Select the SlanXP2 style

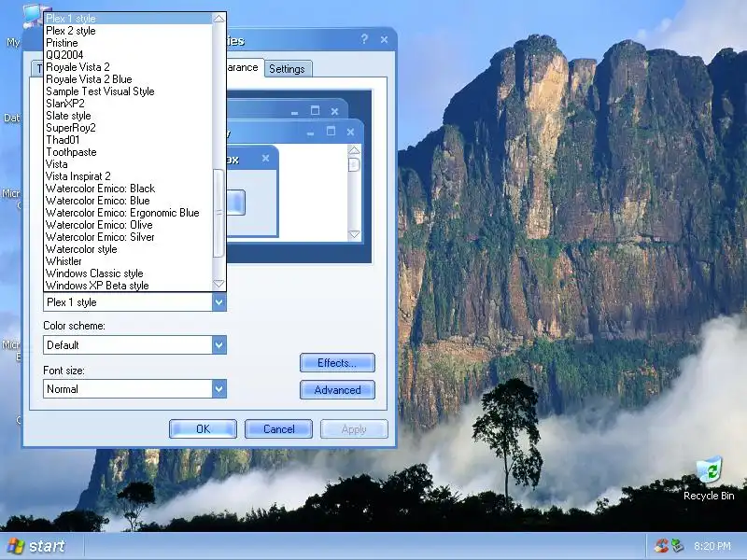pyautogui.click(x=128, y=104)
